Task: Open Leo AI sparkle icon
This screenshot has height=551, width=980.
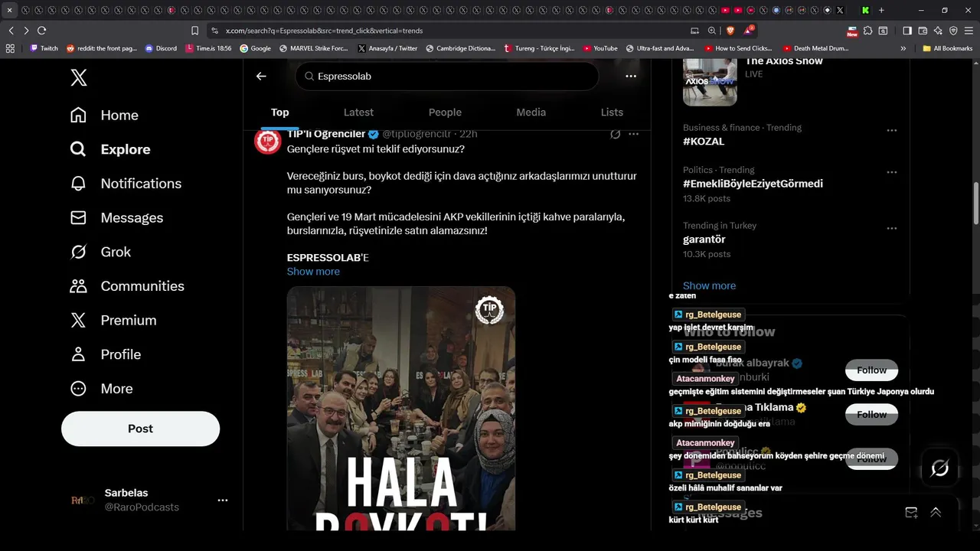Action: [938, 31]
